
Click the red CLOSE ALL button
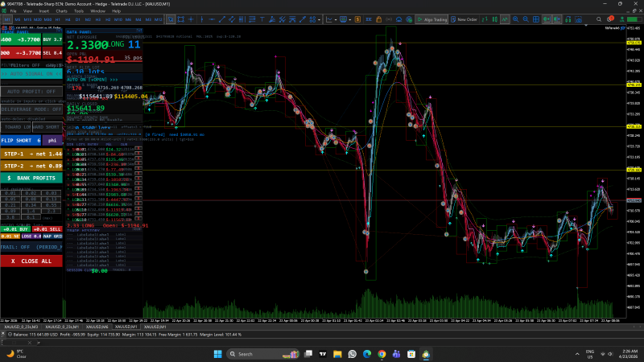click(31, 261)
